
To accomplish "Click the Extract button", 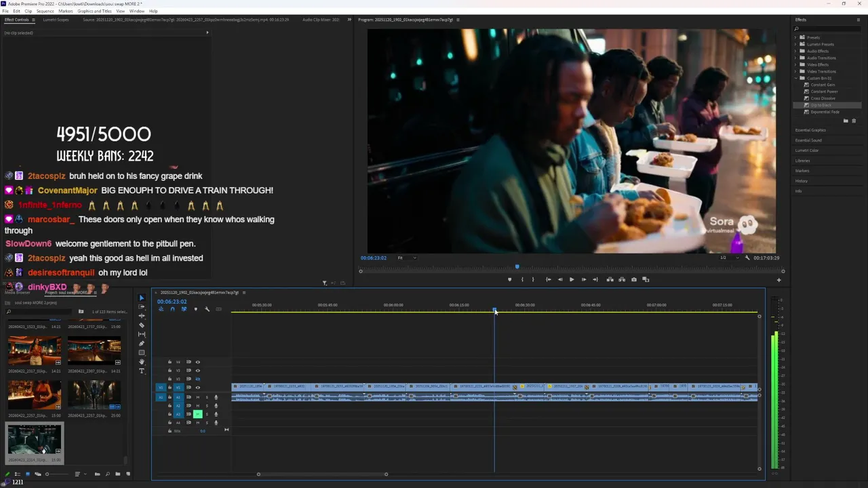I will pyautogui.click(x=622, y=279).
